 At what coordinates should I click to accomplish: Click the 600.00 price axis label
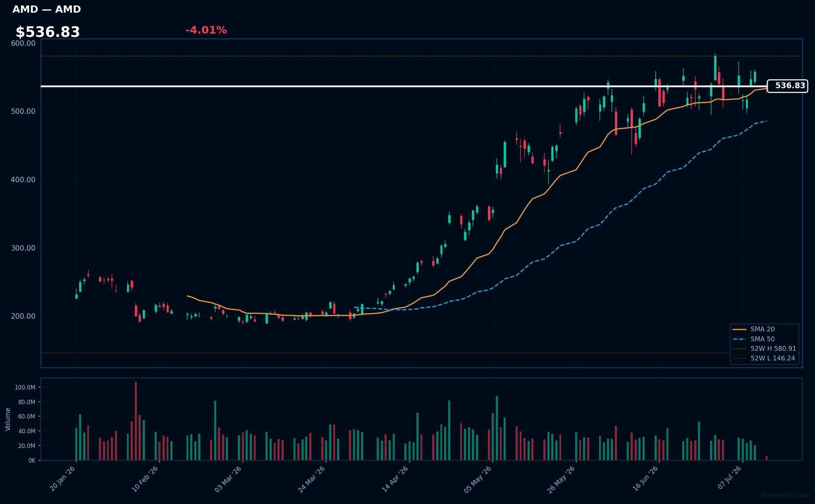click(23, 43)
